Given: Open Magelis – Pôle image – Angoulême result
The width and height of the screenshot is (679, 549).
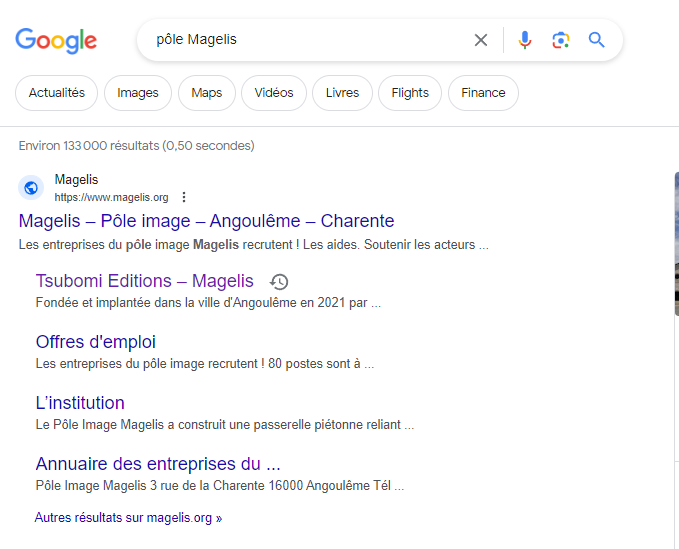Looking at the screenshot, I should (x=207, y=221).
